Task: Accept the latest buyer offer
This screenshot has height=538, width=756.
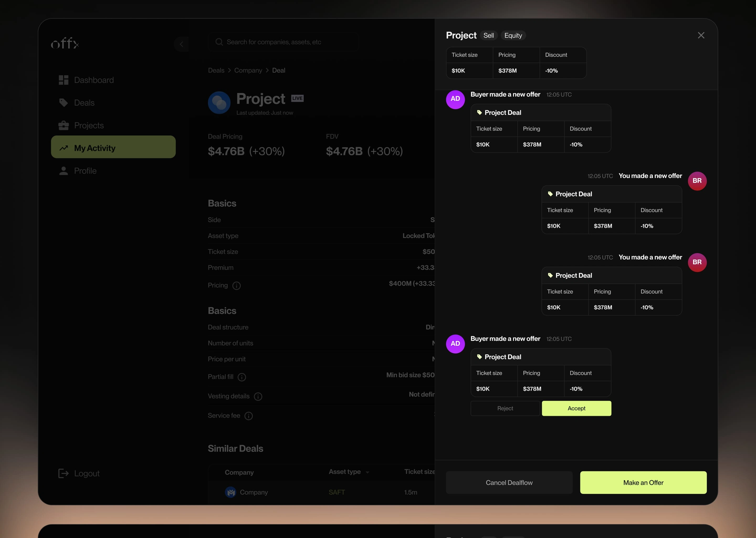Action: click(576, 408)
